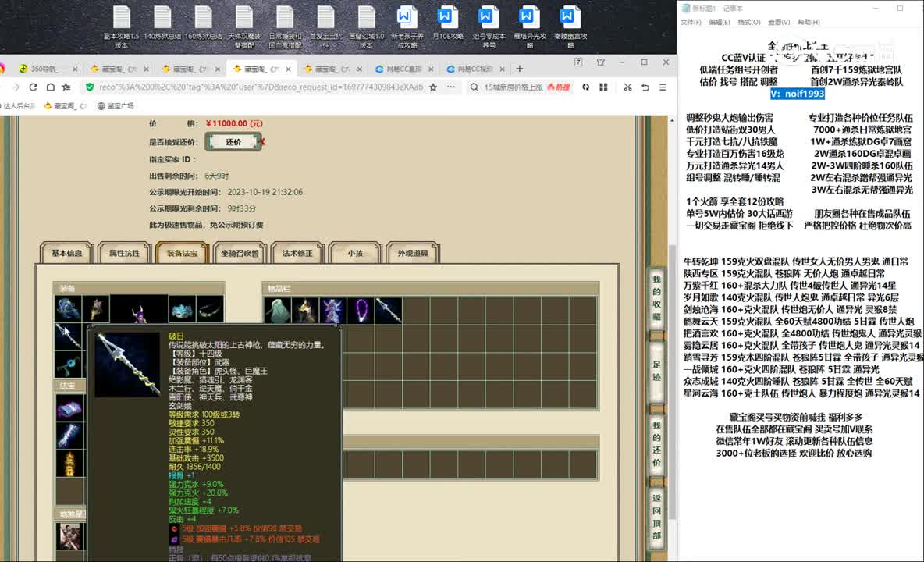Click highlighted text V: noif1993 in Notepad
This screenshot has height=562, width=924.
point(798,94)
